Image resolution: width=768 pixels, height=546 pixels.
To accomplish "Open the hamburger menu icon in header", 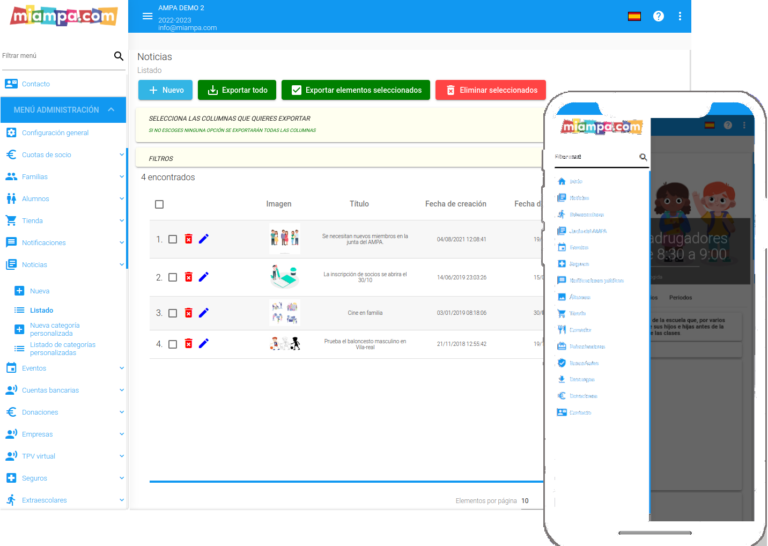I will [x=148, y=16].
